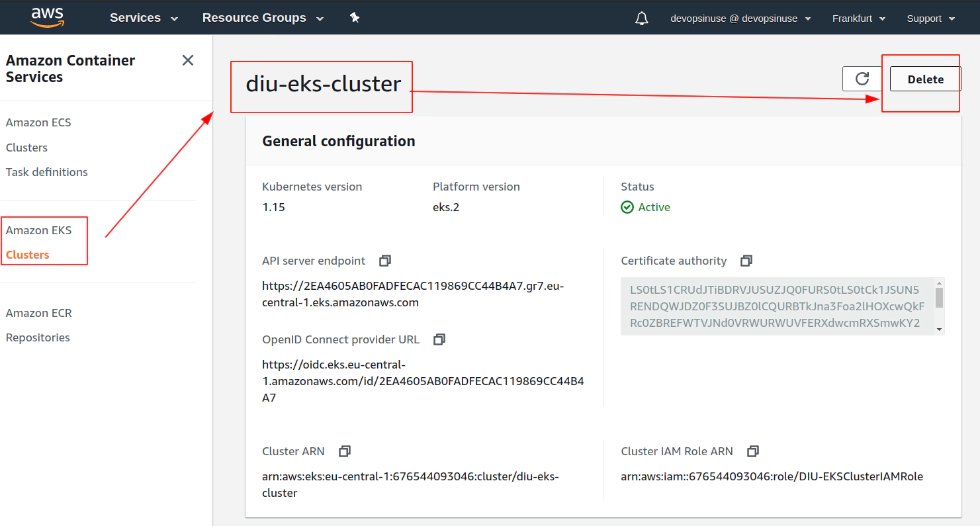Open the notifications bell icon

pyautogui.click(x=641, y=19)
